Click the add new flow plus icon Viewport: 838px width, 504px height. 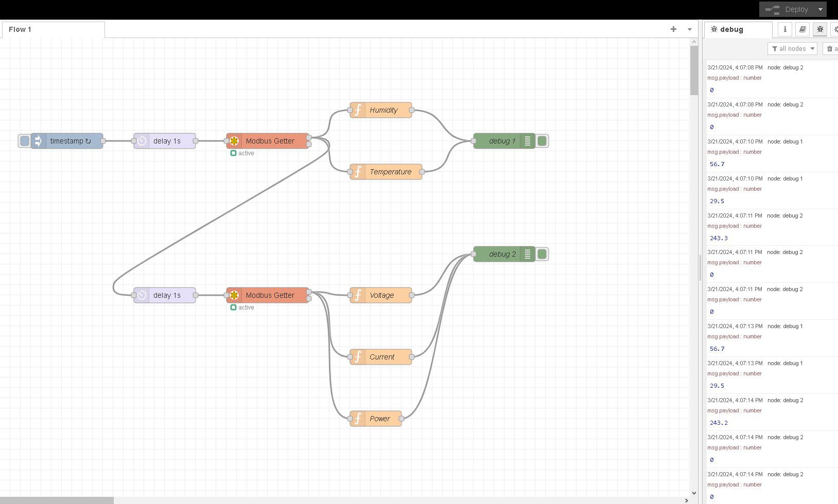point(673,29)
